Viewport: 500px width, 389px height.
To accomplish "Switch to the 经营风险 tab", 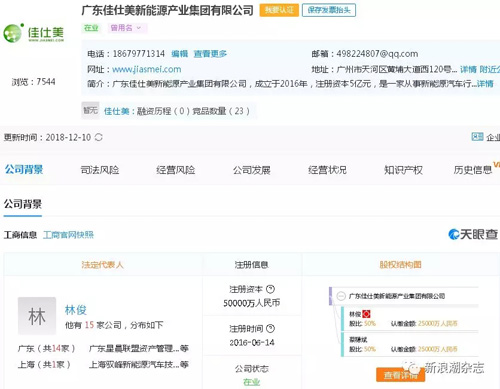I will coord(176,170).
